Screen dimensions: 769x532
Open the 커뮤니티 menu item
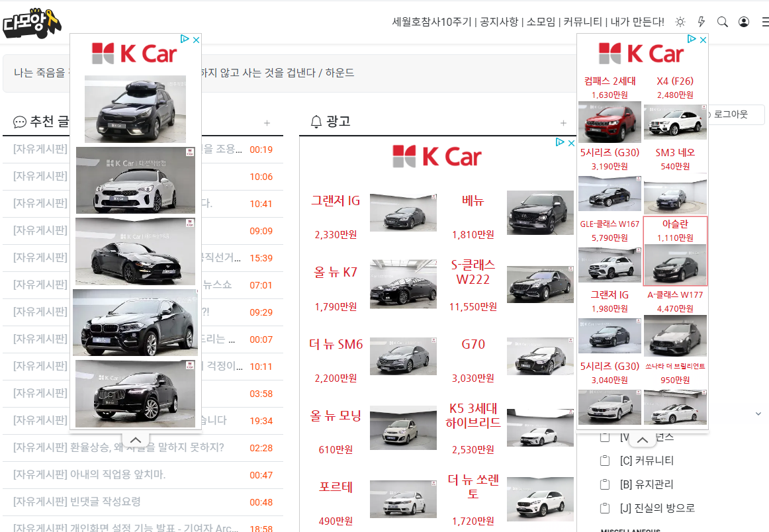click(x=582, y=22)
